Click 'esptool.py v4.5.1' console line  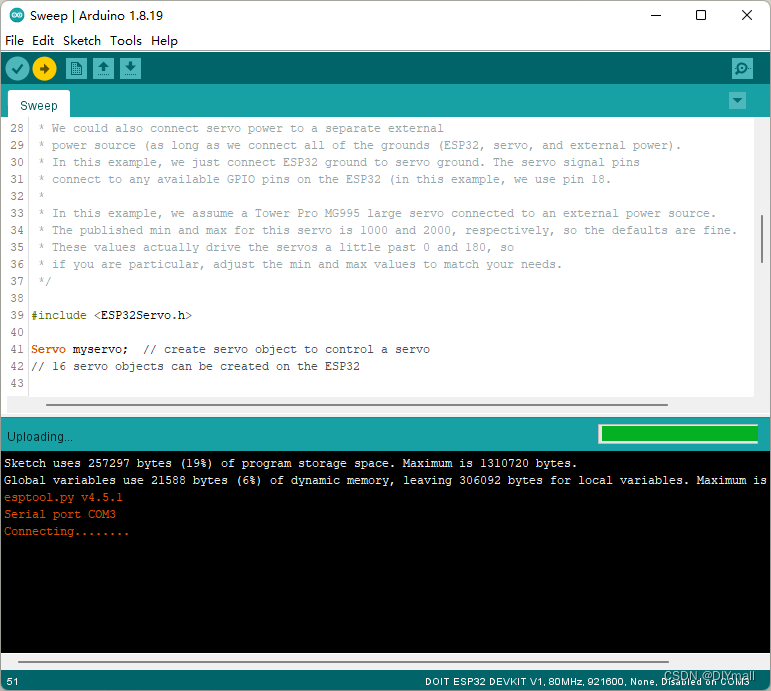pos(63,497)
